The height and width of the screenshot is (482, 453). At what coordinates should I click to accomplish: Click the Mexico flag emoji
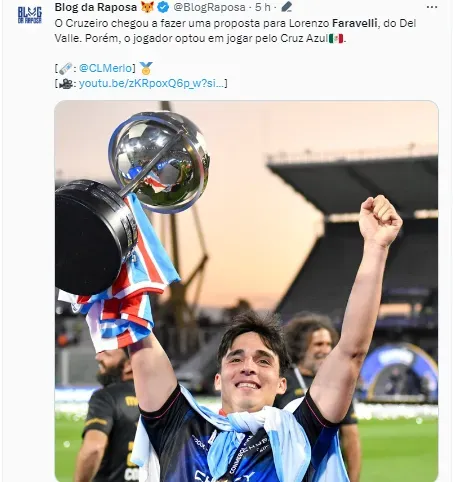[x=336, y=38]
